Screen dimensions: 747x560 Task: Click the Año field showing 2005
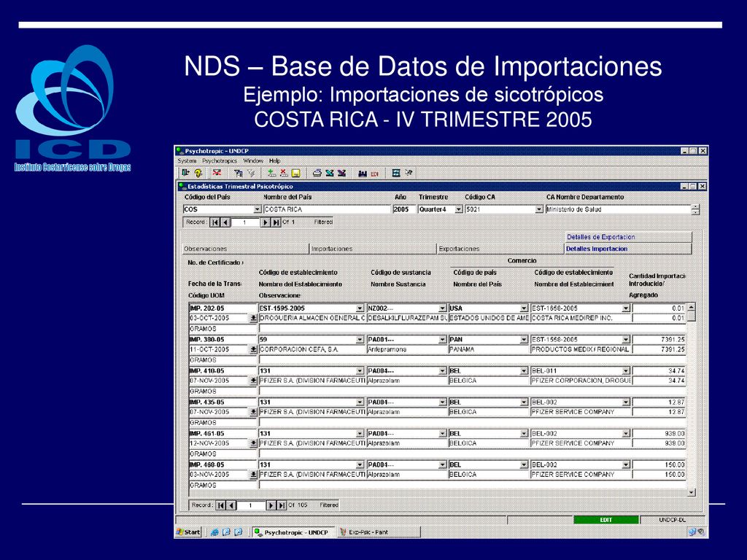pyautogui.click(x=404, y=209)
